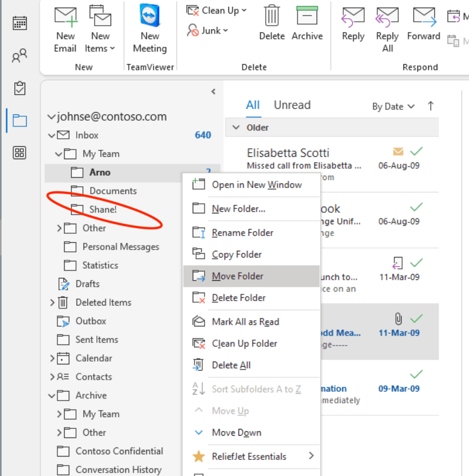
Task: Collapse the Inbox folder tree
Action: click(52, 135)
